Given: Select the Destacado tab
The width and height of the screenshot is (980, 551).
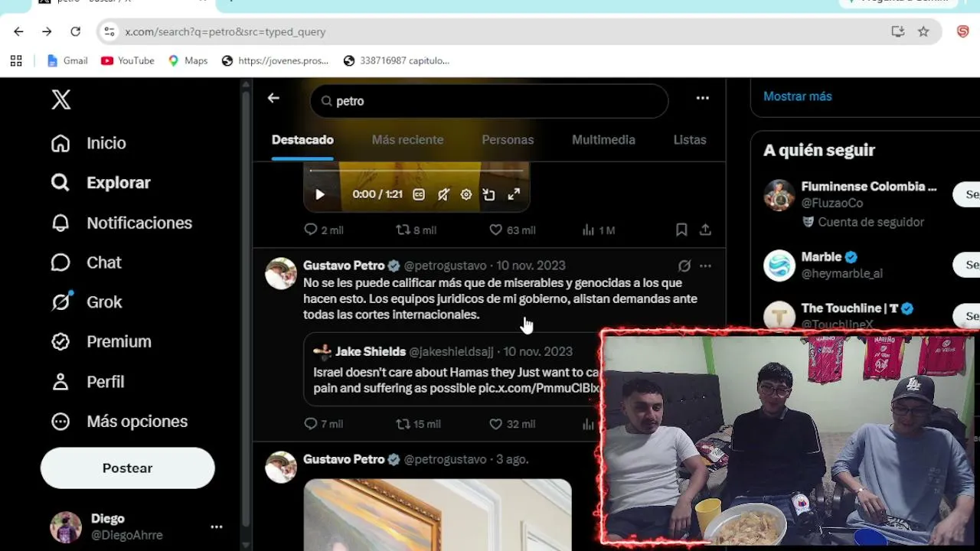Looking at the screenshot, I should tap(302, 140).
